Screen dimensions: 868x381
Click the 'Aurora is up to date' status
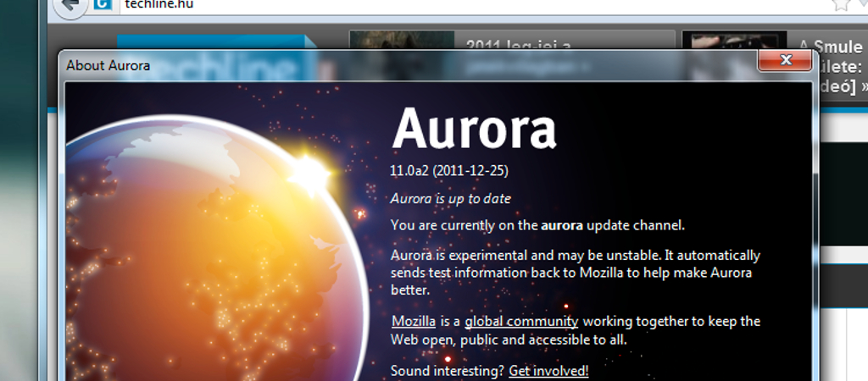pyautogui.click(x=451, y=198)
